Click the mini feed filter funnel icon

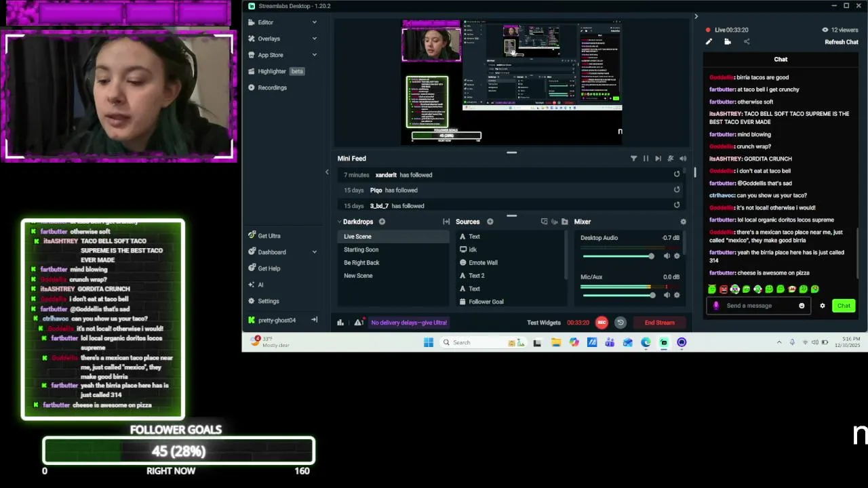click(x=633, y=159)
